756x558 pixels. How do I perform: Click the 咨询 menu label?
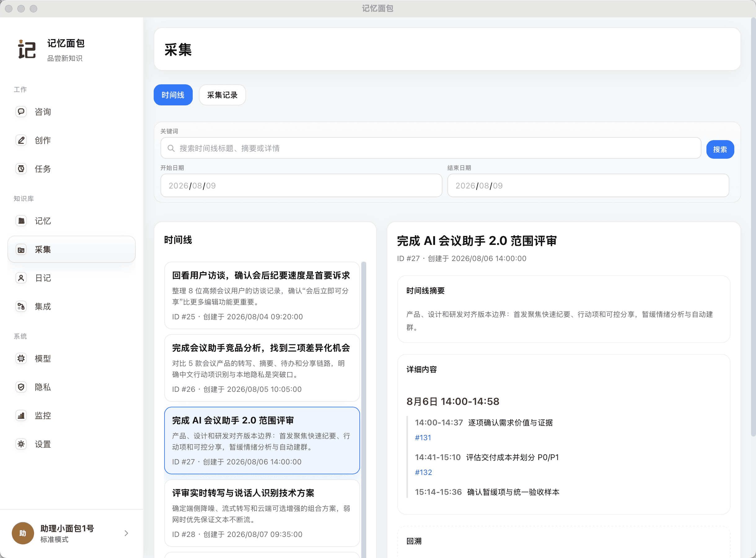[43, 112]
